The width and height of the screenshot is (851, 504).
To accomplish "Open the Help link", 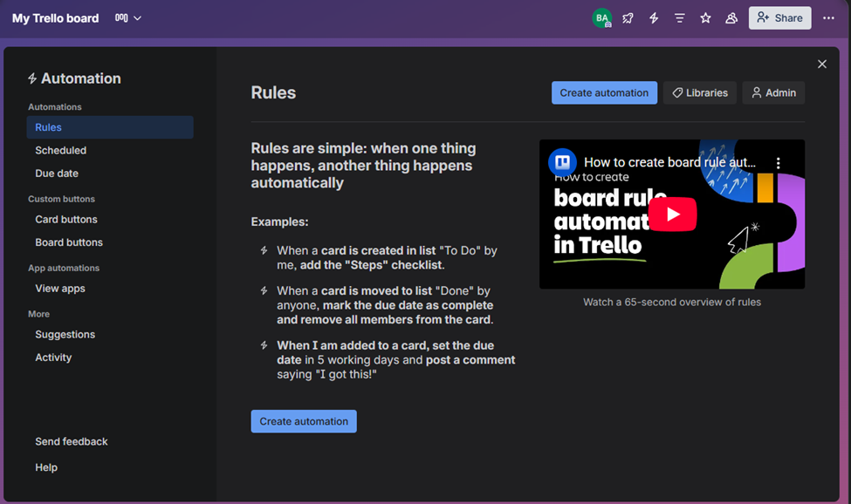I will [46, 467].
